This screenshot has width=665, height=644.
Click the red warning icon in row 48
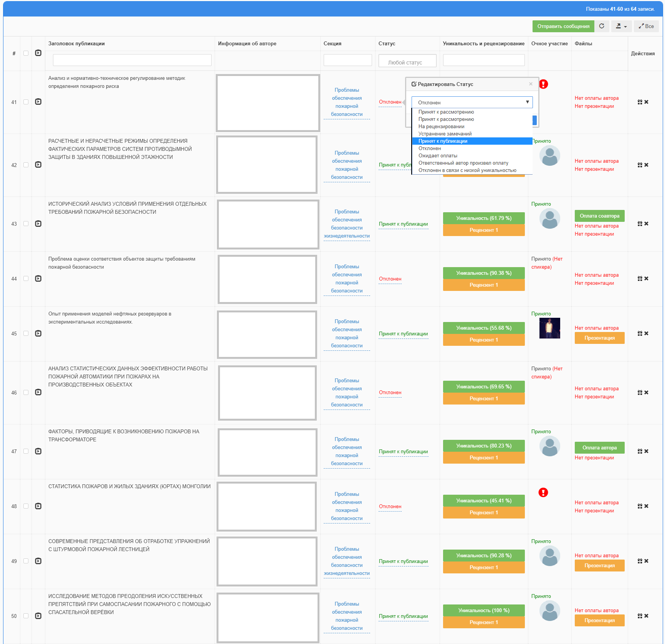click(543, 492)
